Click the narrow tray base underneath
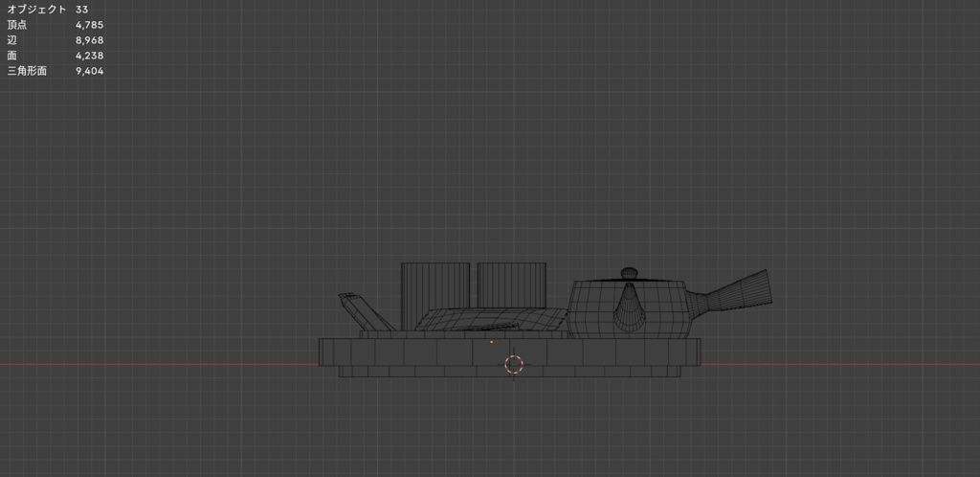This screenshot has height=477, width=980. [x=509, y=372]
